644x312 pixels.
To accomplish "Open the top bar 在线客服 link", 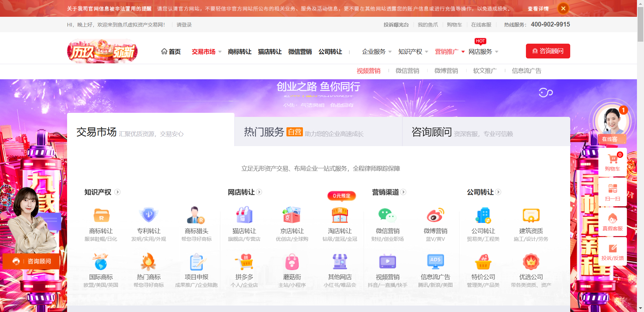I will [481, 25].
